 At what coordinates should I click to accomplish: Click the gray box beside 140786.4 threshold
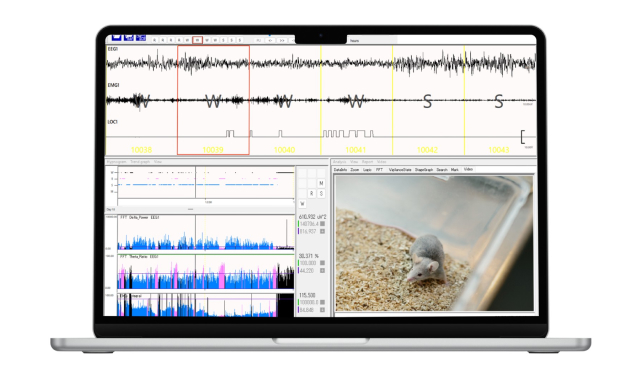point(322,224)
